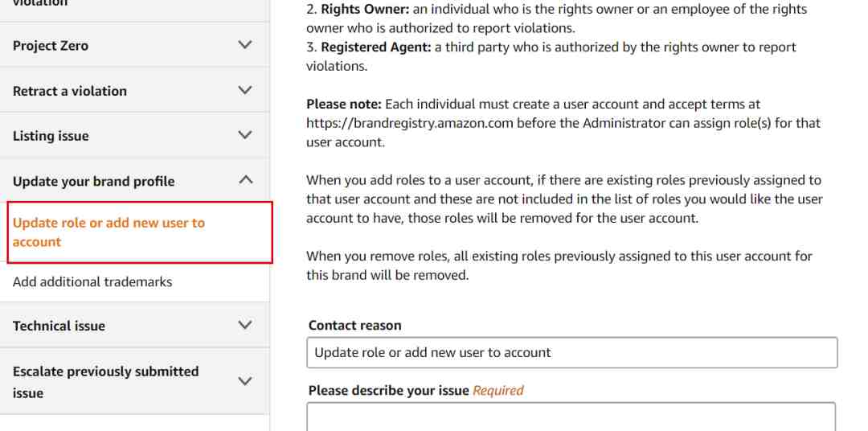
Task: Expand Project Zero using its chevron arrow
Action: (x=245, y=45)
